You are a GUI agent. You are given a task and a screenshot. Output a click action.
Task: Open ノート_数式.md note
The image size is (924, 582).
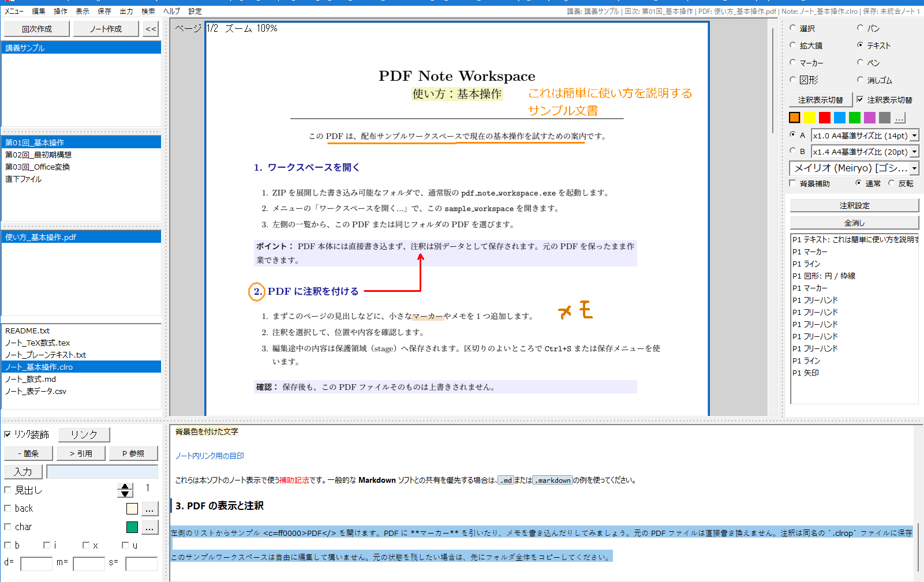tap(81, 379)
